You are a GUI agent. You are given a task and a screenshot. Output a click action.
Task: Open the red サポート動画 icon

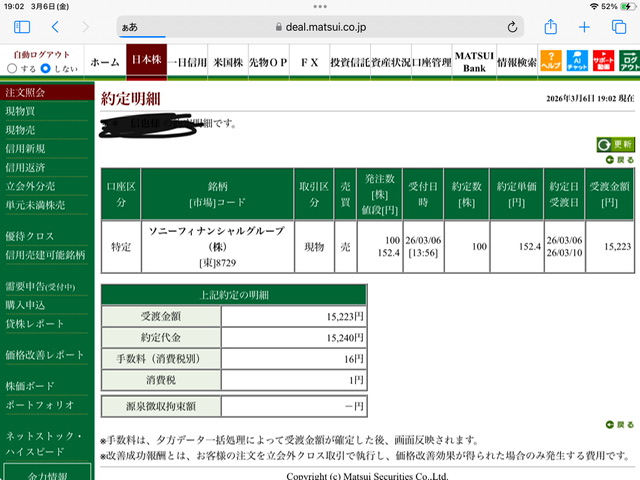pos(603,61)
